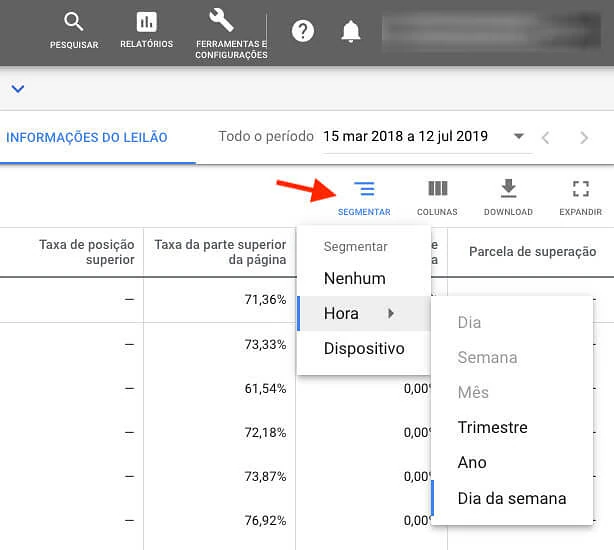
Task: Click the Segmentar icon
Action: (x=364, y=189)
